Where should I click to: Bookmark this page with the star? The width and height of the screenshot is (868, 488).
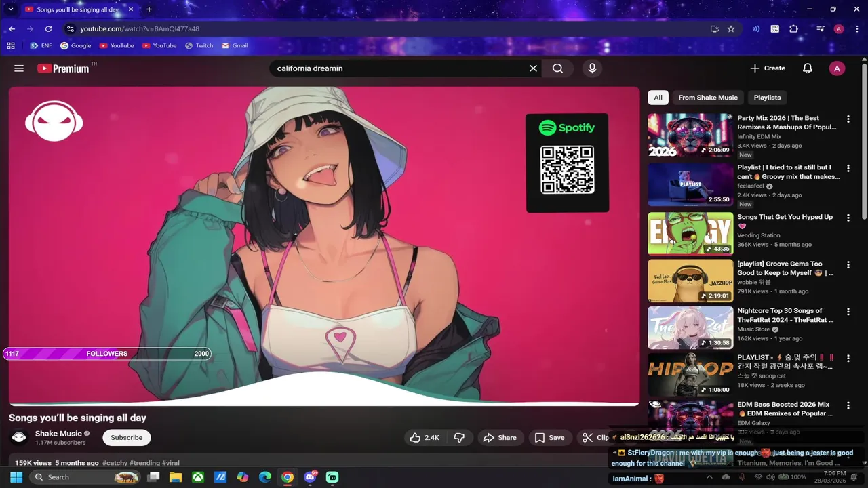coord(731,29)
